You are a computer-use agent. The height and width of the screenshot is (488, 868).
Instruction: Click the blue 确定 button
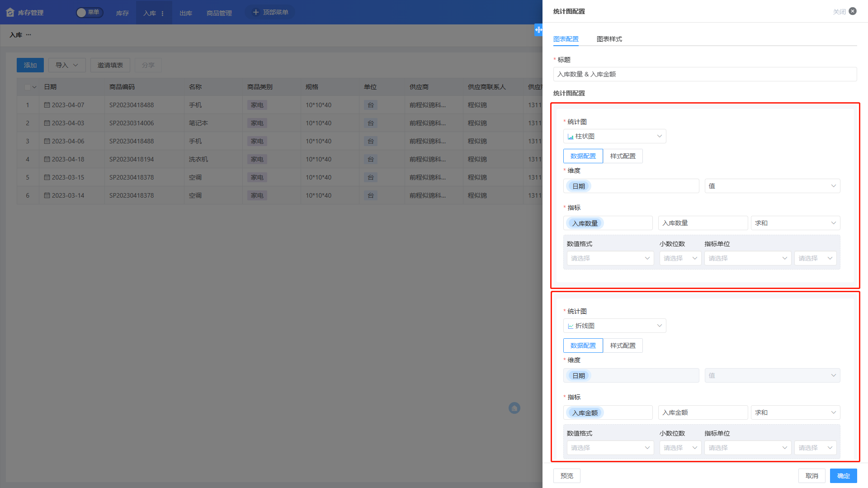[844, 476]
